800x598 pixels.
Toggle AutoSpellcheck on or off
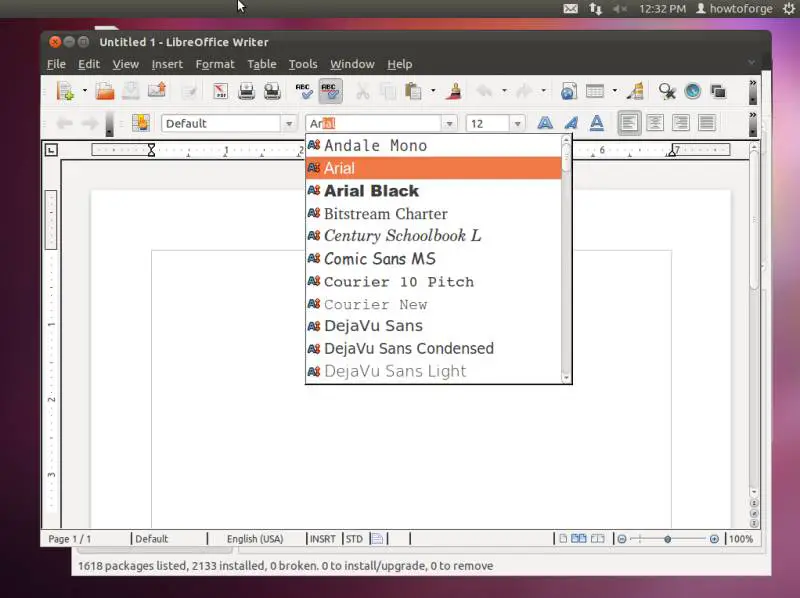click(330, 91)
